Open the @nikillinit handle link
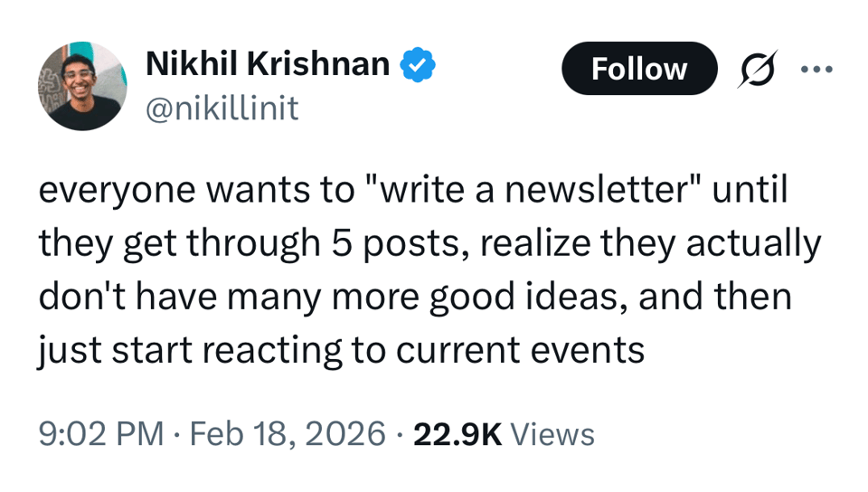The width and height of the screenshot is (868, 492). (x=222, y=109)
